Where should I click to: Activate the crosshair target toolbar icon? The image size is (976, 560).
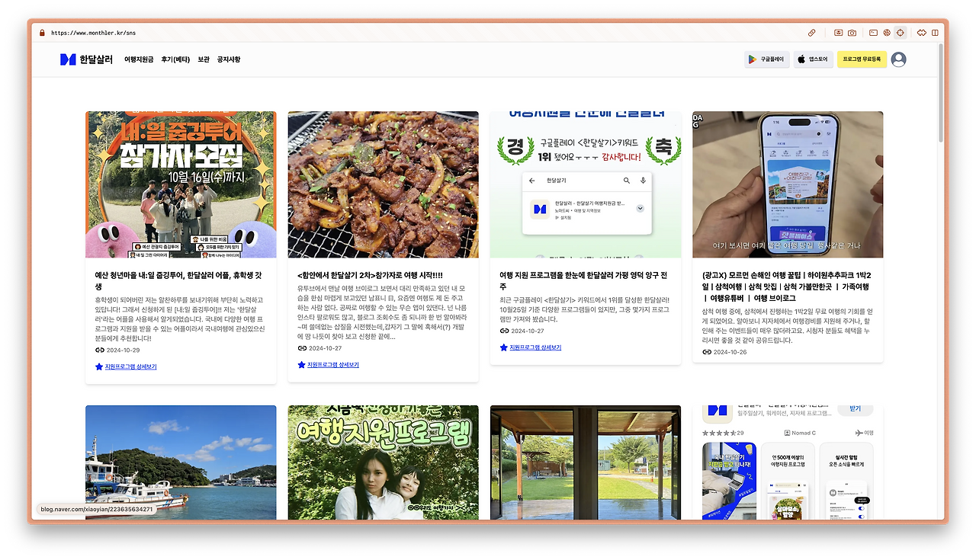(901, 32)
